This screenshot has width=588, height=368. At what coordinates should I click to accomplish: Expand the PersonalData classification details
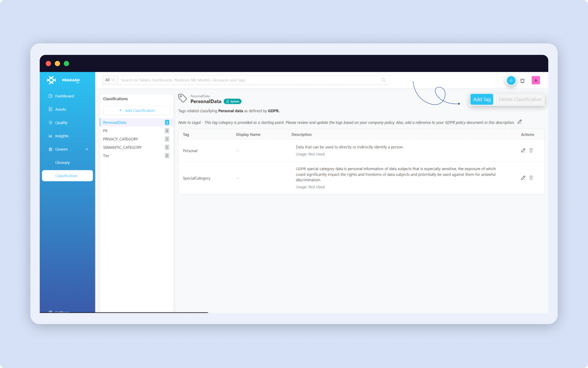114,122
